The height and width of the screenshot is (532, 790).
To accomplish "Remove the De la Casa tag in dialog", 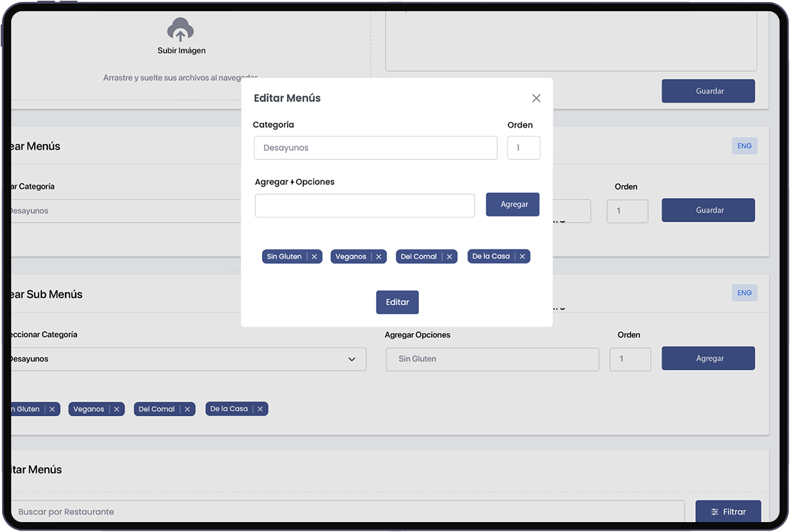I will (522, 257).
